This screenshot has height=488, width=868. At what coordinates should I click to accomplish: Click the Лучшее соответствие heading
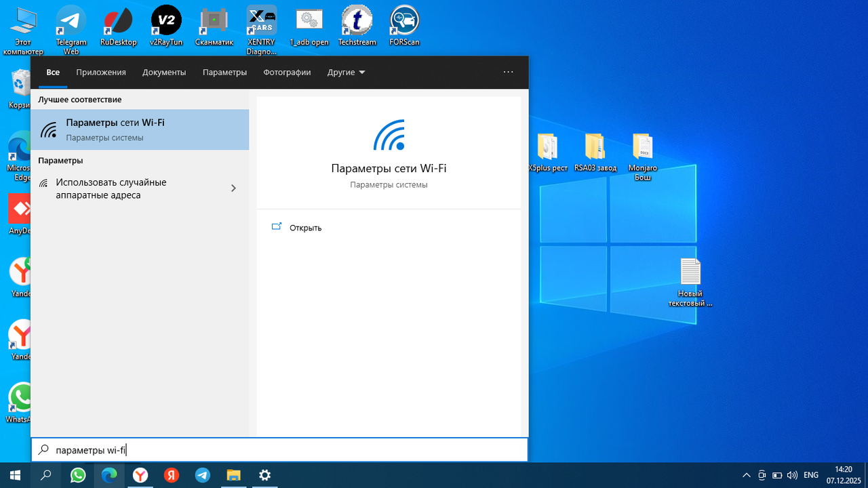[x=80, y=100]
